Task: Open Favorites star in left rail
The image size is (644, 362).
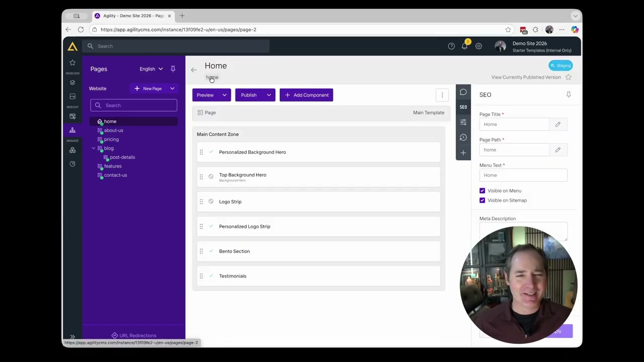Action: coord(72,62)
